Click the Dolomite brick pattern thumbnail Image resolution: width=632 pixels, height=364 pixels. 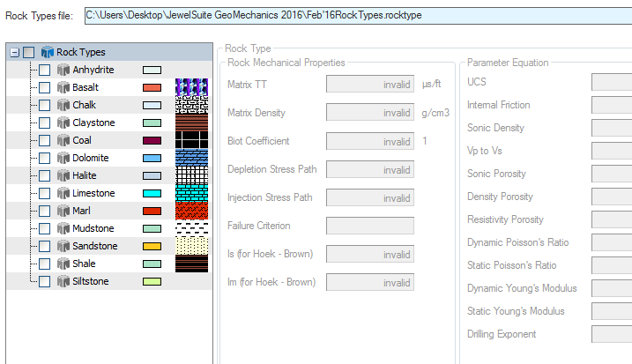tap(190, 158)
